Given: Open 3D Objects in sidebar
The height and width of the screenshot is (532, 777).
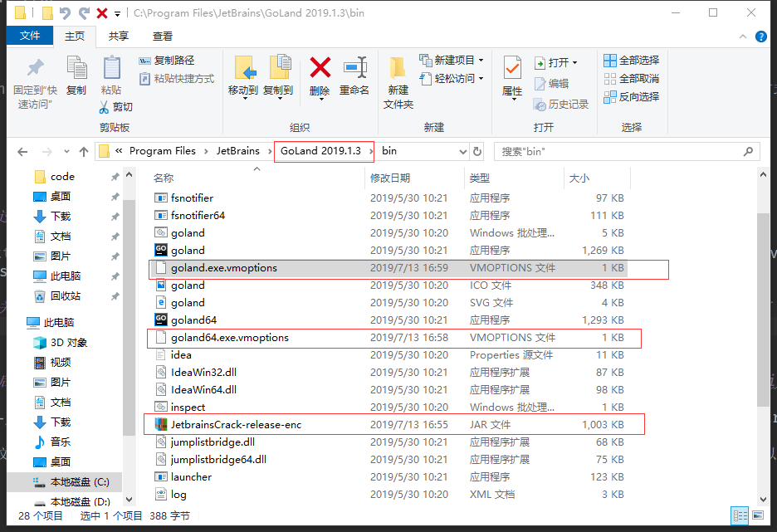Looking at the screenshot, I should pos(60,343).
